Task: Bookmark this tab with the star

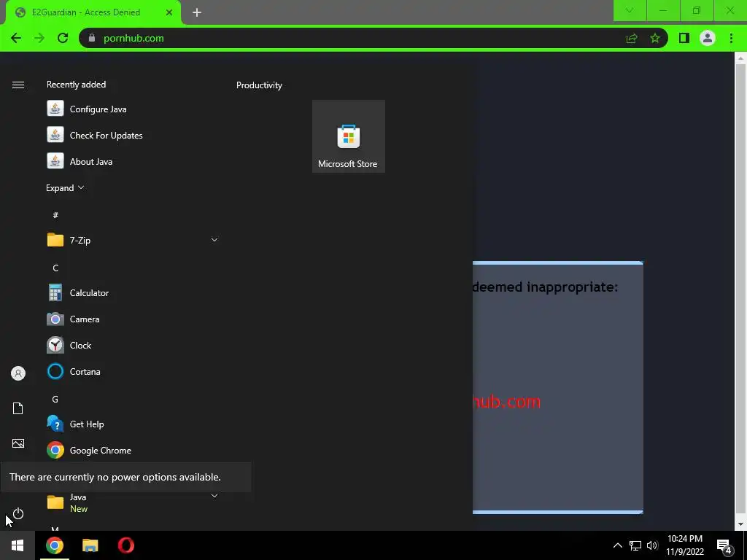Action: (655, 38)
